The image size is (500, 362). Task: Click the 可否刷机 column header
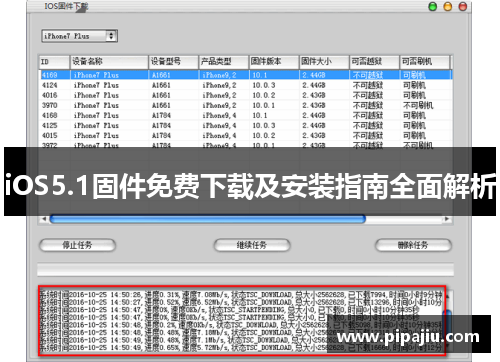click(x=425, y=62)
